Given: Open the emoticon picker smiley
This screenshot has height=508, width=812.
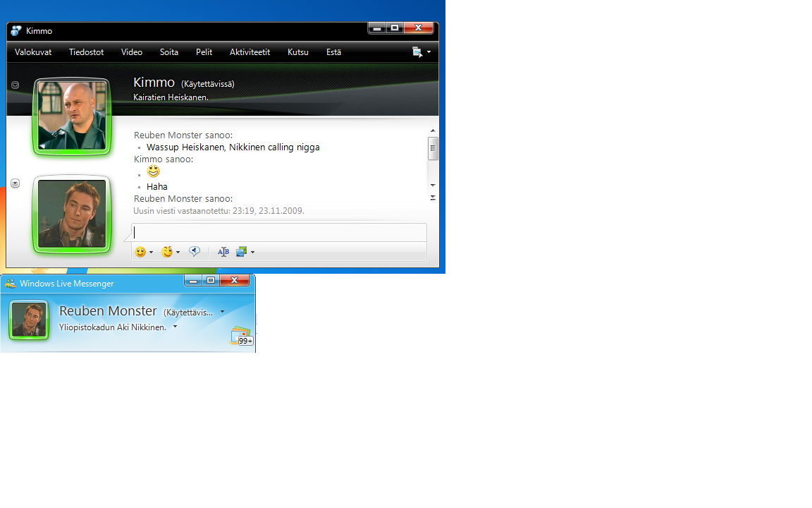Looking at the screenshot, I should [140, 252].
